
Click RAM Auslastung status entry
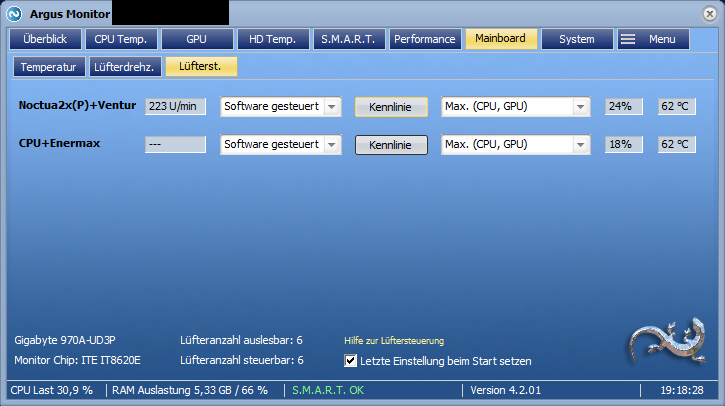pyautogui.click(x=190, y=390)
